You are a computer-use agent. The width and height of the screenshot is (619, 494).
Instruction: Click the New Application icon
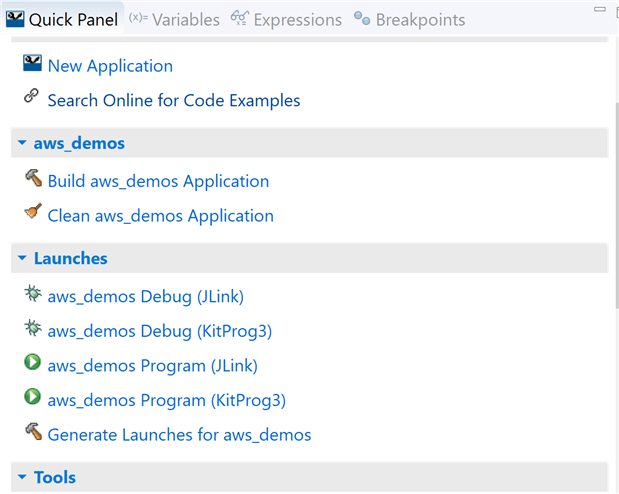[32, 65]
